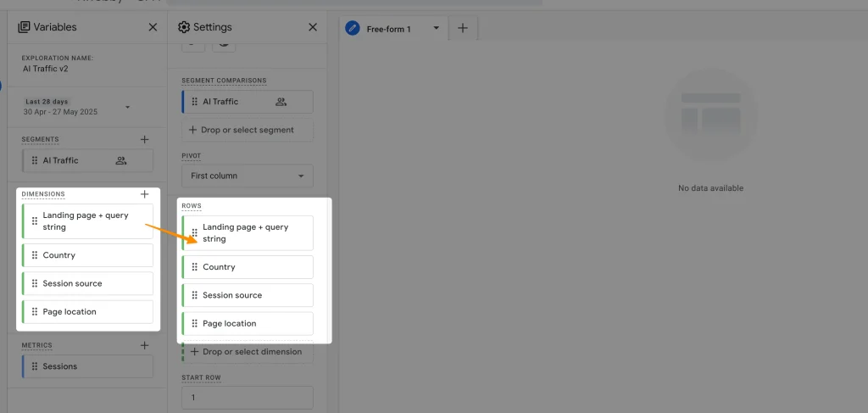This screenshot has width=868, height=413.
Task: Click Session source in Rows
Action: tap(248, 295)
